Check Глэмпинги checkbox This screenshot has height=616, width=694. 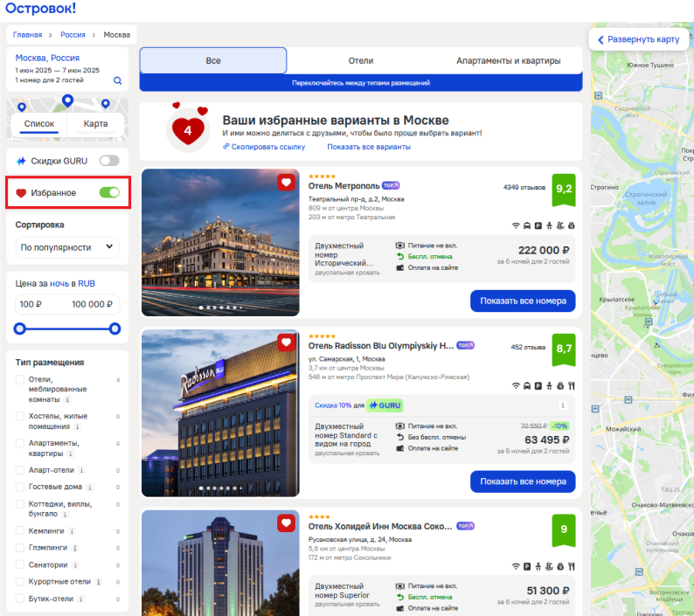[x=20, y=548]
